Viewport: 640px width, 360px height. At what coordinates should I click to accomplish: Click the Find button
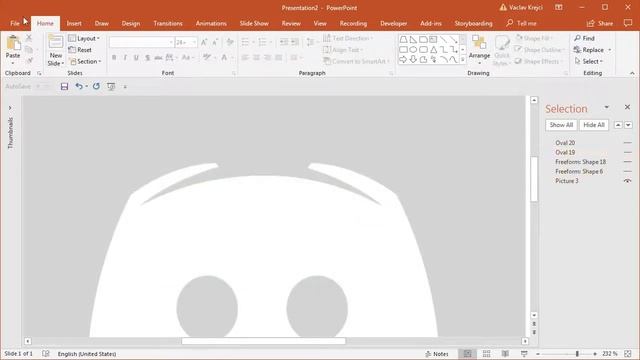pos(584,38)
